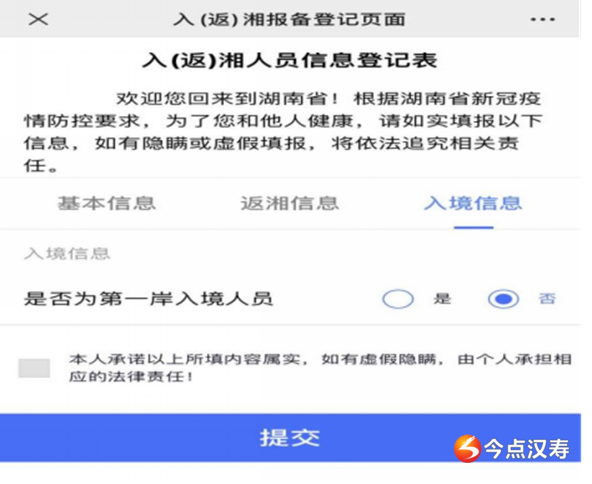
Task: Click the 是 option label text
Action: 442,299
